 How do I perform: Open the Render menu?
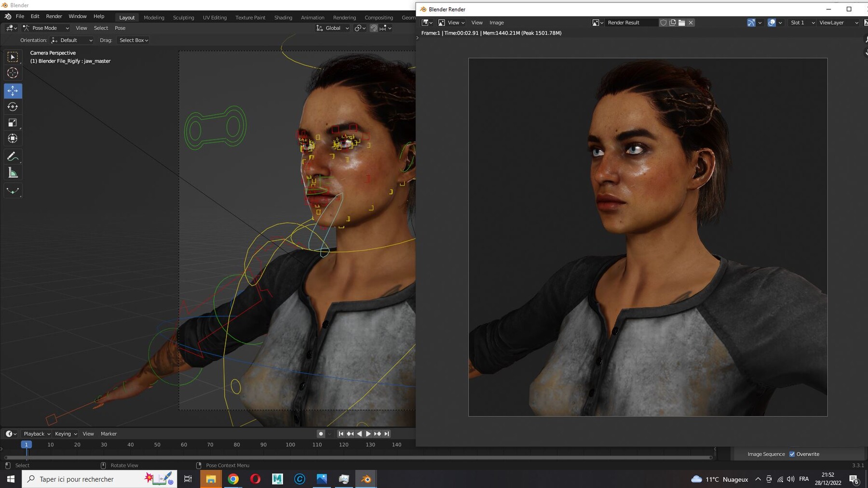pyautogui.click(x=54, y=16)
